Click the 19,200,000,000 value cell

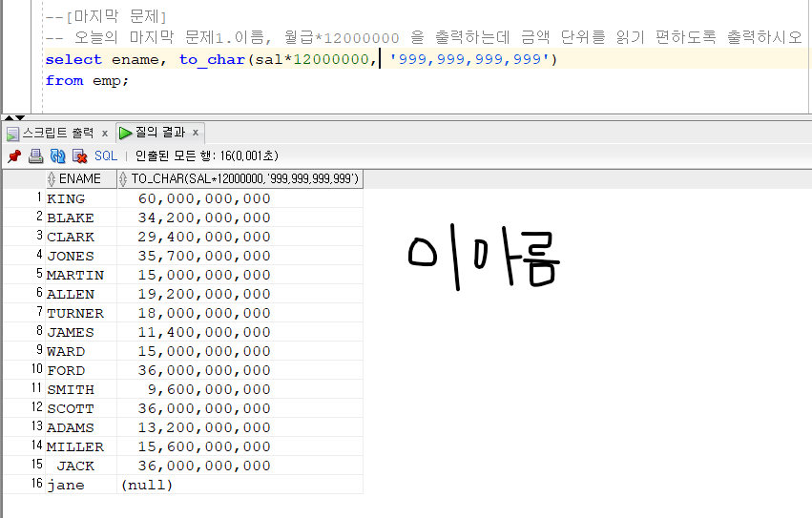click(x=239, y=294)
